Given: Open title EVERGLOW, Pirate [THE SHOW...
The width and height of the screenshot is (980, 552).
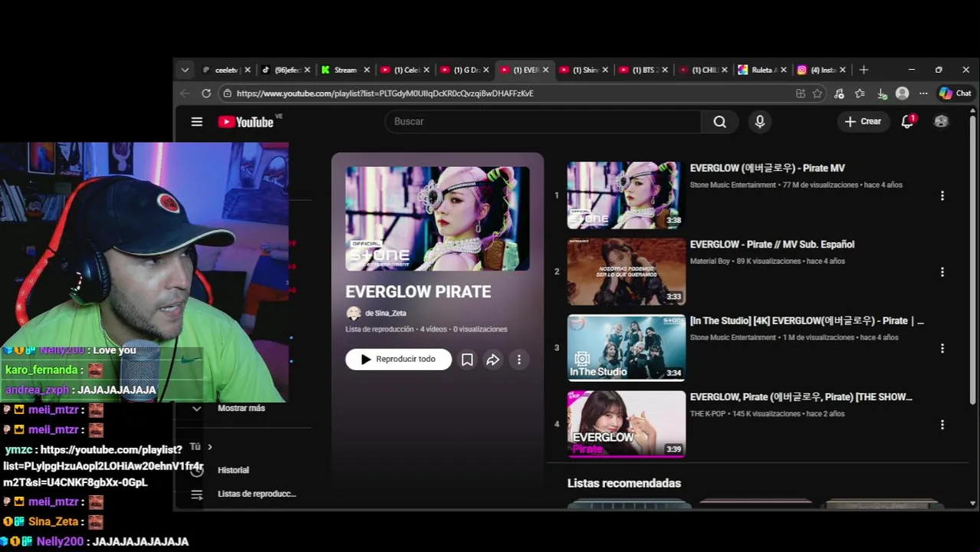Looking at the screenshot, I should click(801, 397).
